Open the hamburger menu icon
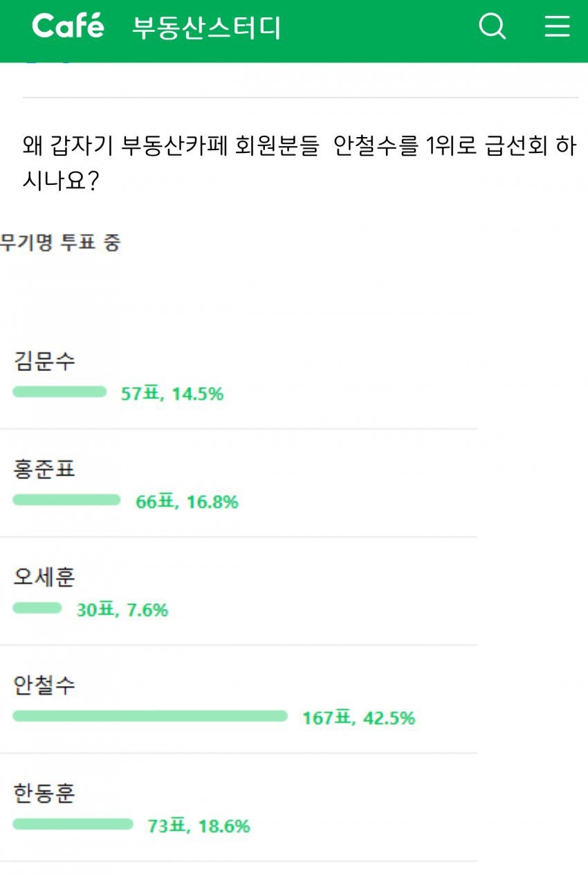The image size is (588, 875). coord(557,27)
